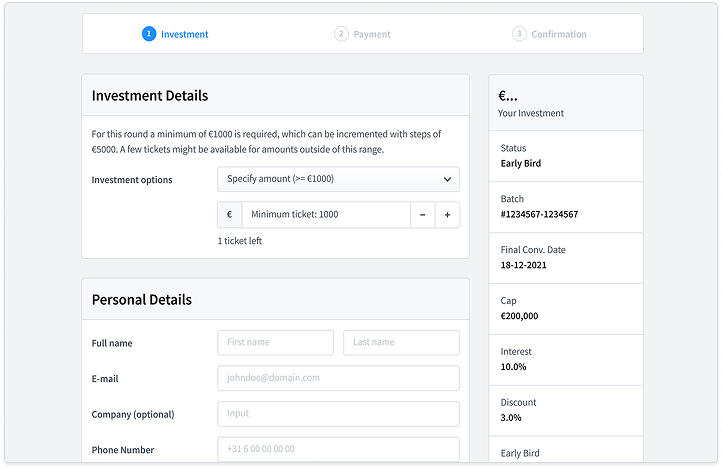
Task: Focus the E-mail input field
Action: tap(338, 378)
